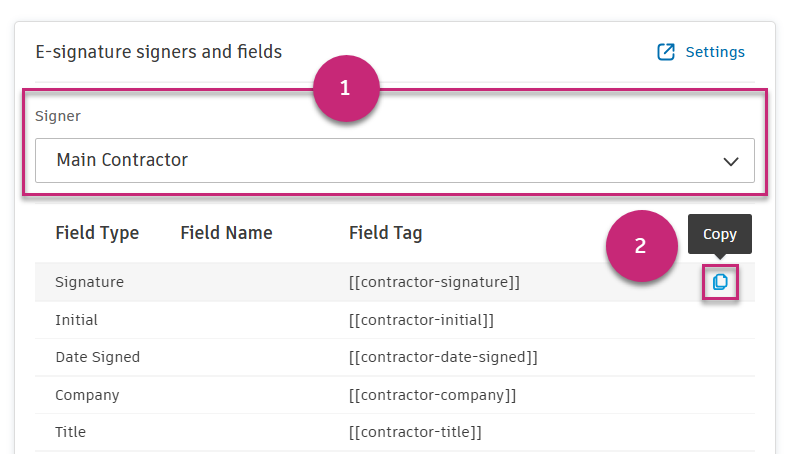The image size is (792, 454).
Task: Click the [[contractor-date-signed]] field tag
Action: point(443,357)
